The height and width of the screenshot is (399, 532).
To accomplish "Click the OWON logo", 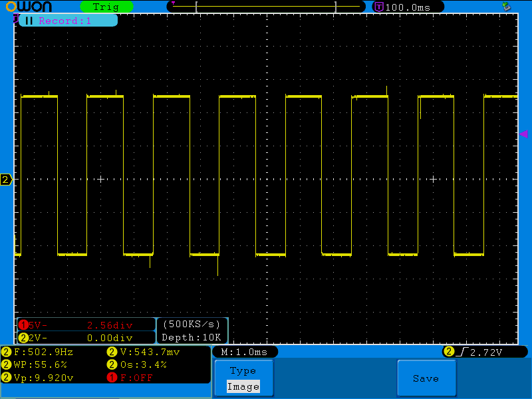I will (29, 7).
